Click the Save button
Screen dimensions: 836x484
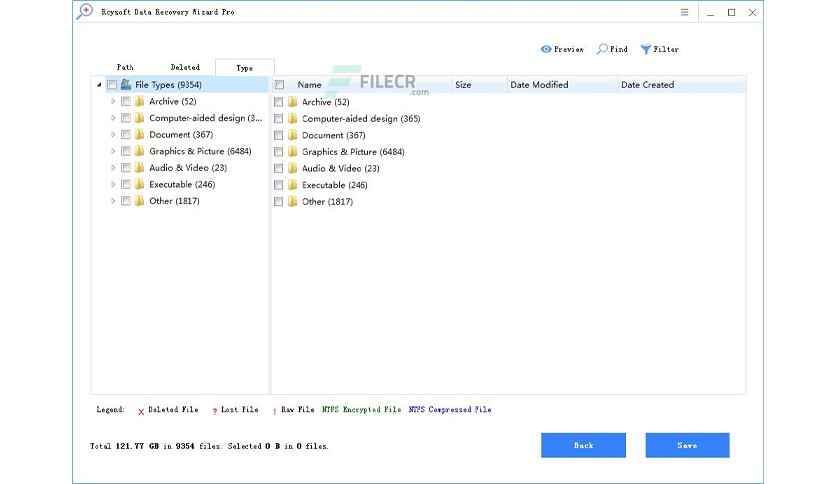tap(687, 445)
